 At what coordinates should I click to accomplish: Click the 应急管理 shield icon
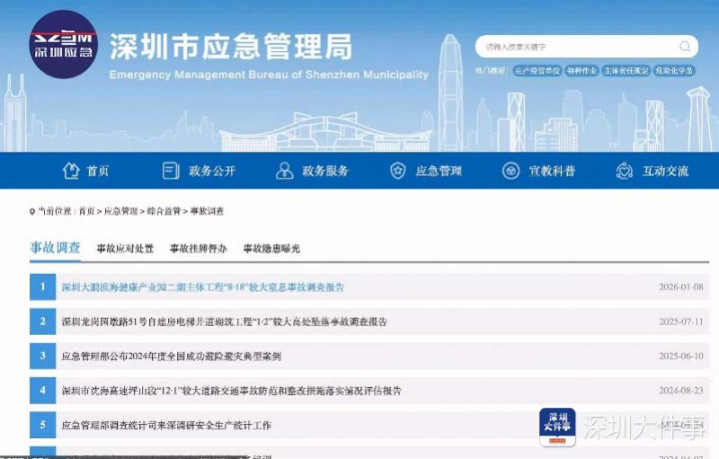(x=398, y=171)
